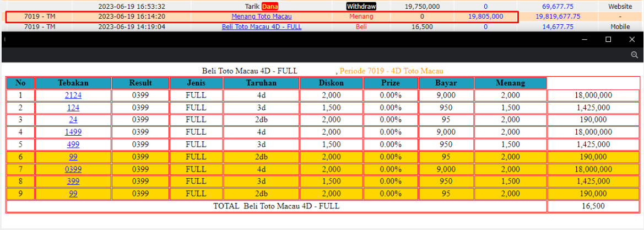Select the 14,677.75 balance value
Image resolution: width=644 pixels, height=230 pixels.
(558, 26)
